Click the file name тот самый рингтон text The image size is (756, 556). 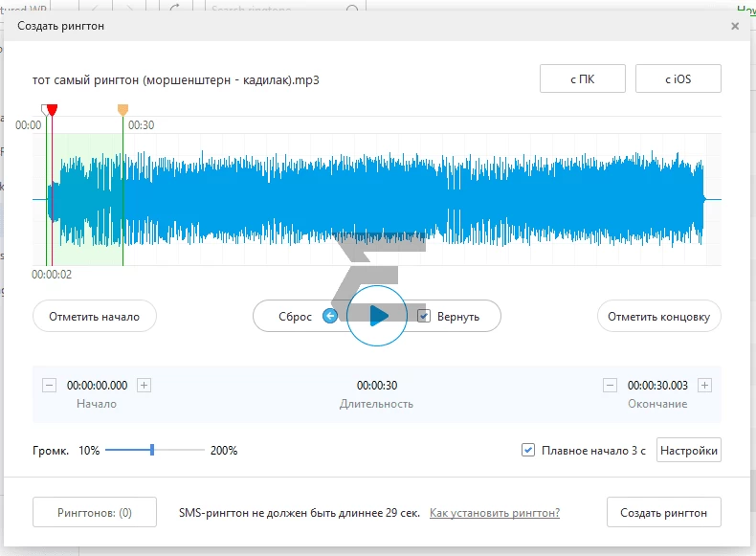click(175, 80)
